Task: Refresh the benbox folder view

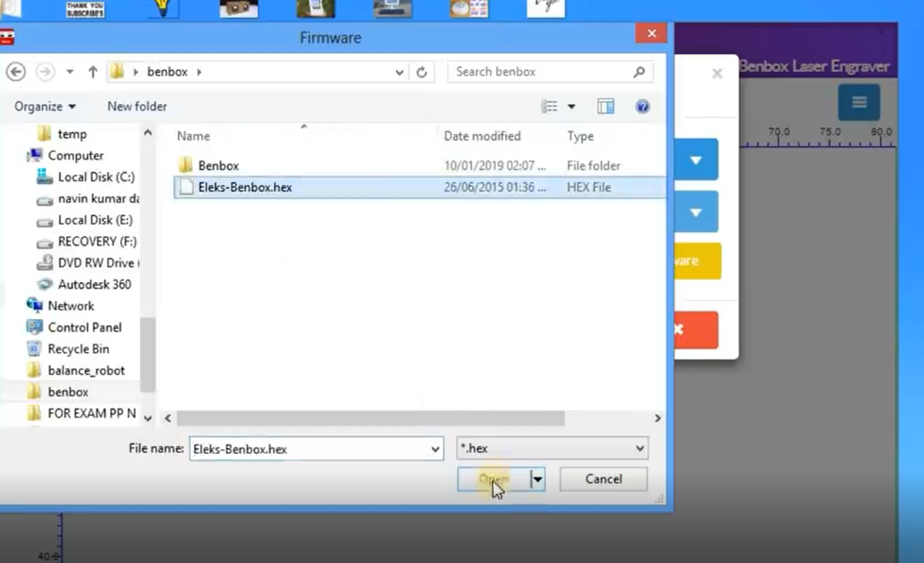Action: [x=422, y=72]
